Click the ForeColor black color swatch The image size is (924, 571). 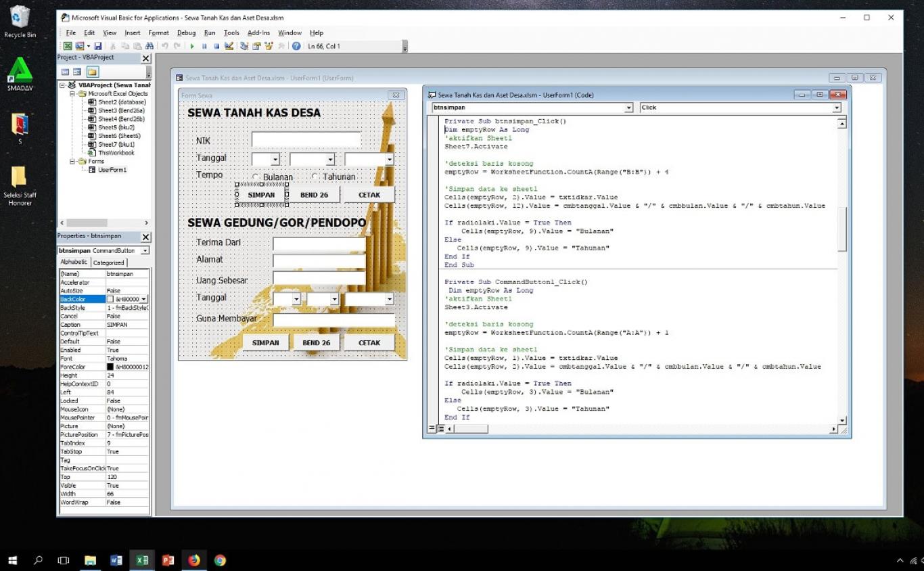tap(110, 367)
